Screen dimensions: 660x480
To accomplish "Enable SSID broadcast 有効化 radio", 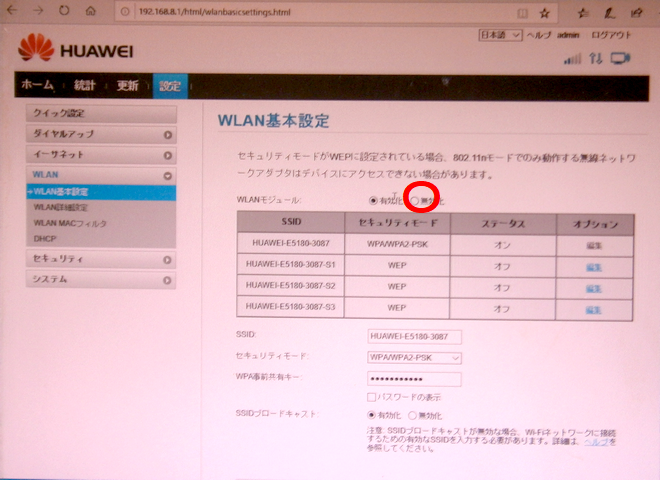I will (371, 416).
